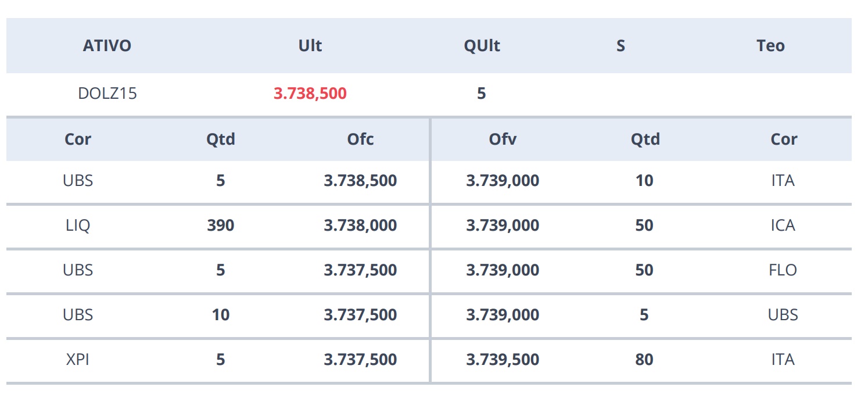Click the Ofc bid column header
Image resolution: width=868 pixels, height=394 pixels.
pos(360,139)
